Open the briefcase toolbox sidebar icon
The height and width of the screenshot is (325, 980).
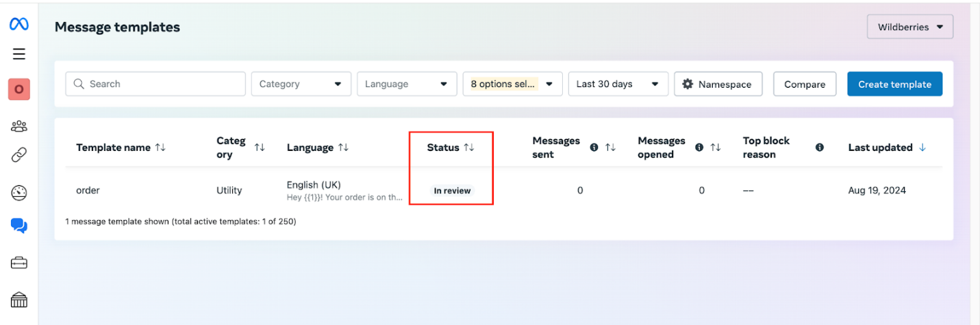click(x=18, y=263)
